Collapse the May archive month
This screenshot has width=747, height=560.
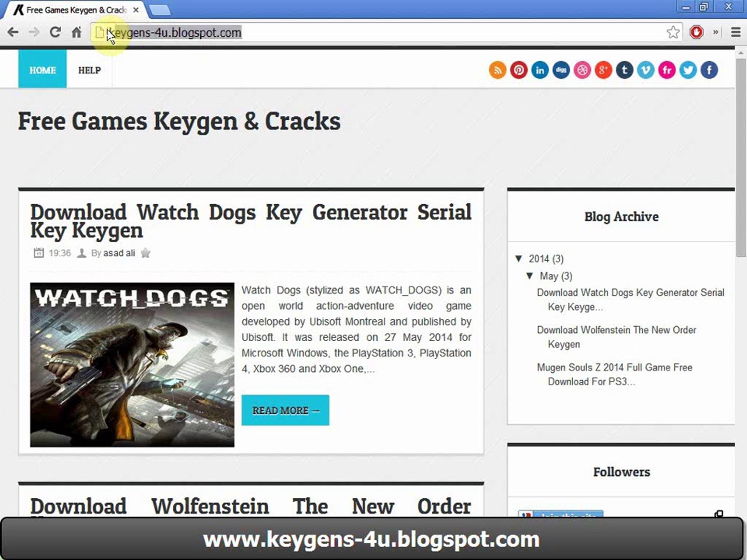[530, 276]
